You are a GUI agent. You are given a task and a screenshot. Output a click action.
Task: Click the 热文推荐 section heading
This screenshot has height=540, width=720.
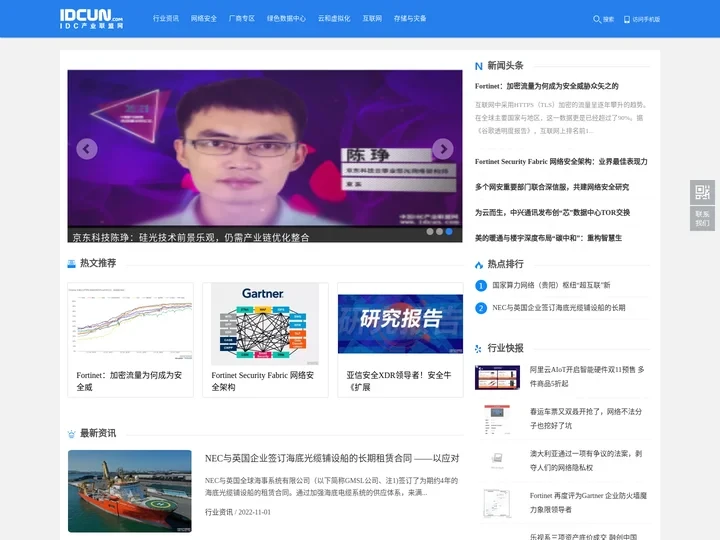click(98, 263)
